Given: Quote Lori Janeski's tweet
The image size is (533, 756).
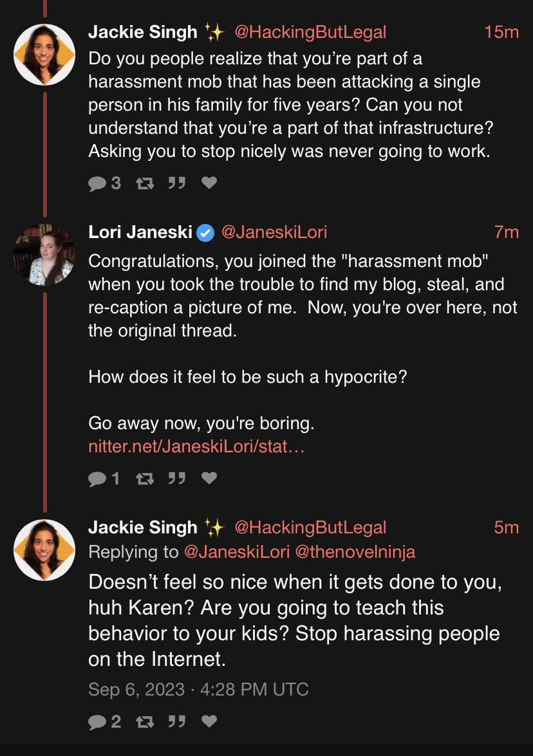Looking at the screenshot, I should [x=177, y=478].
